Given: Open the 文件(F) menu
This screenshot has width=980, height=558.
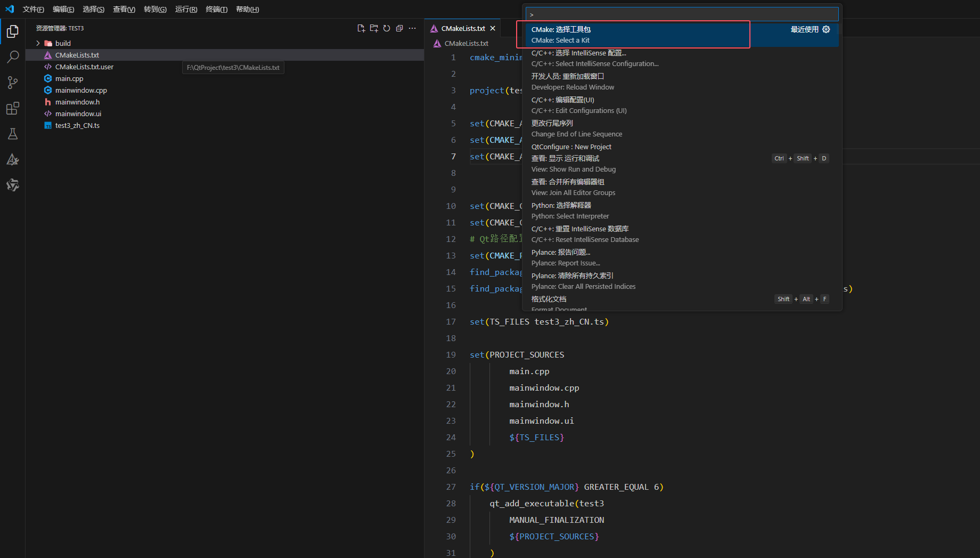Looking at the screenshot, I should (33, 9).
